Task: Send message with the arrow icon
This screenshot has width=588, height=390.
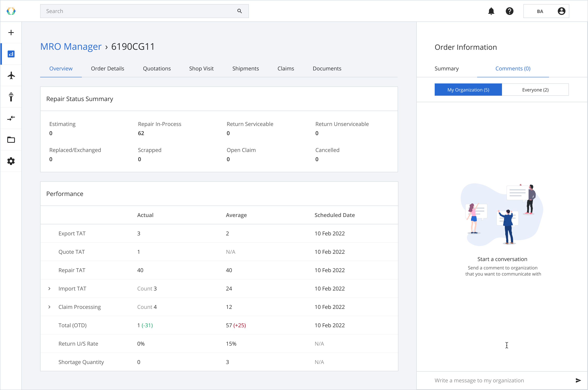Action: pyautogui.click(x=578, y=380)
